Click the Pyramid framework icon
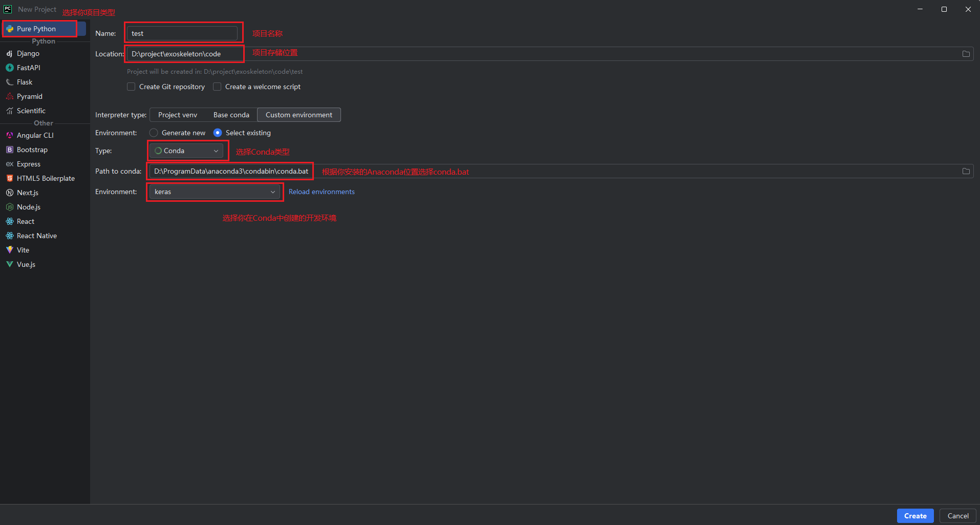The image size is (980, 525). click(10, 96)
